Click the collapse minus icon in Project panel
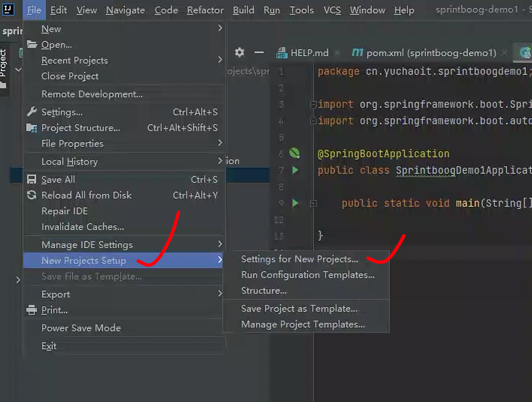Image resolution: width=532 pixels, height=402 pixels. (x=259, y=52)
